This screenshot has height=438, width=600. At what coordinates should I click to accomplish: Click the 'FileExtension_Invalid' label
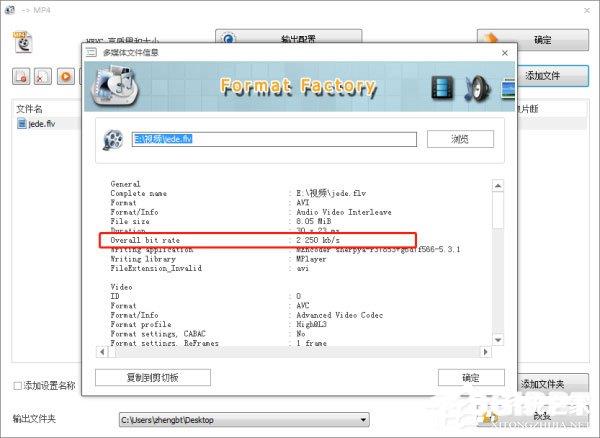[156, 268]
